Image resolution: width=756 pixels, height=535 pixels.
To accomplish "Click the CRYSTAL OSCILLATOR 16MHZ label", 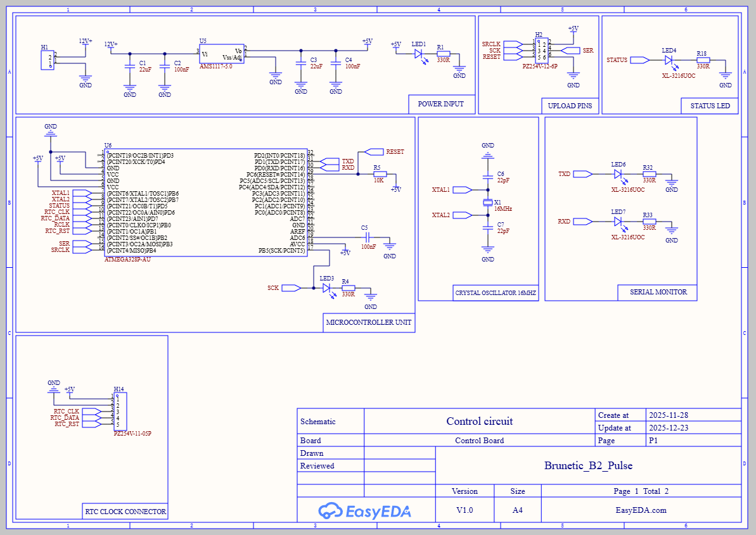I will (x=496, y=293).
